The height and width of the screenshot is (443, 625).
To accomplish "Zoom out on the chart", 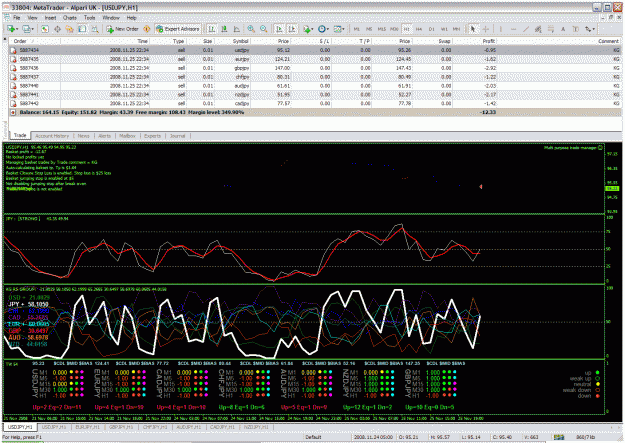I will coord(263,29).
